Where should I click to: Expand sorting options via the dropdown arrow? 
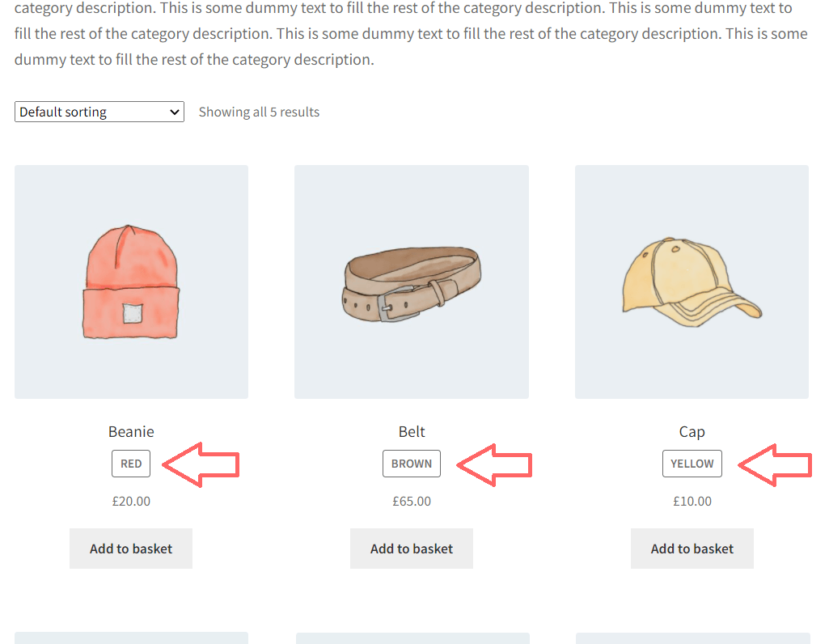(174, 112)
